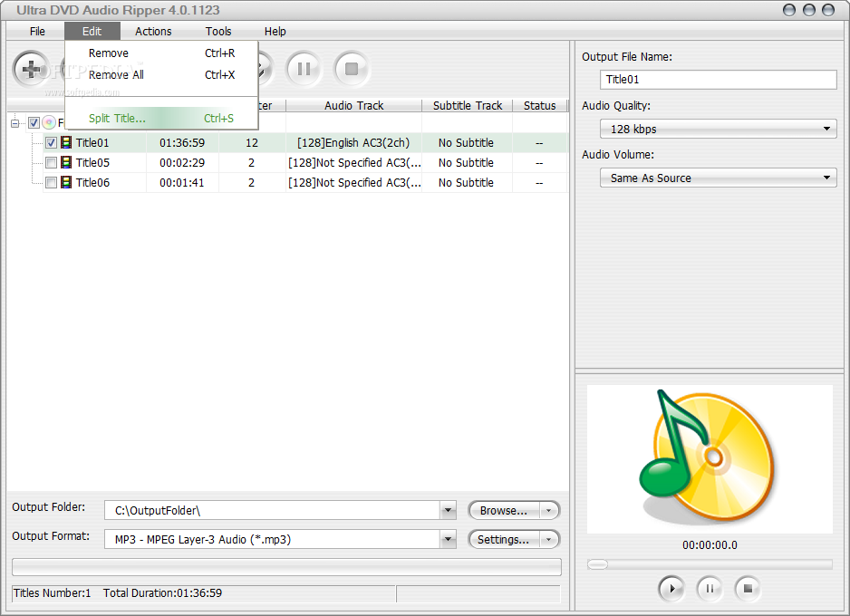Viewport: 850px width, 616px height.
Task: Click the 00:01:41 duration cell
Action: point(182,183)
